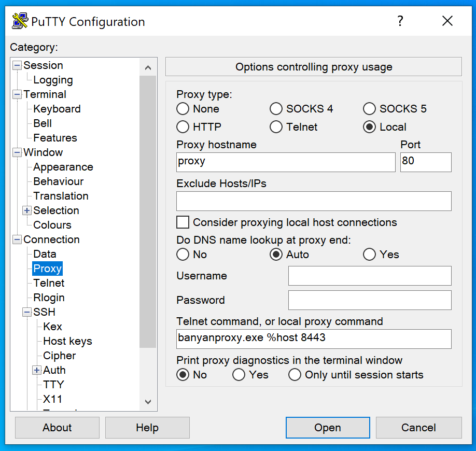
Task: Open the Telnet category in tree
Action: 49,283
